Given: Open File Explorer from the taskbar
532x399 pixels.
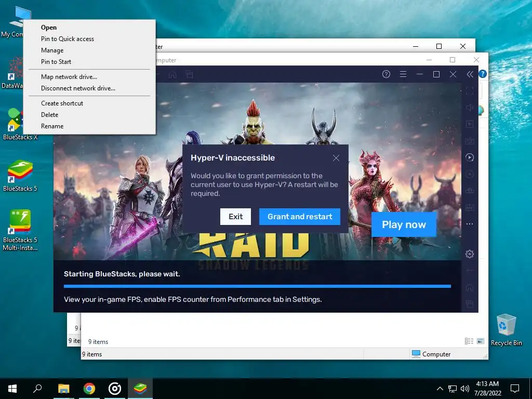Looking at the screenshot, I should 63,389.
